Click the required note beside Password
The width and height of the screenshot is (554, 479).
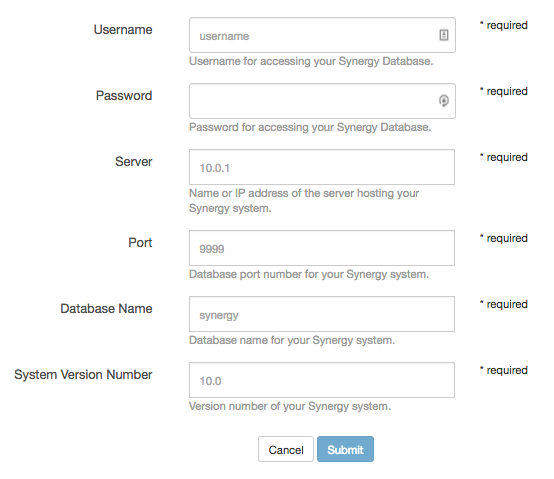coord(503,91)
